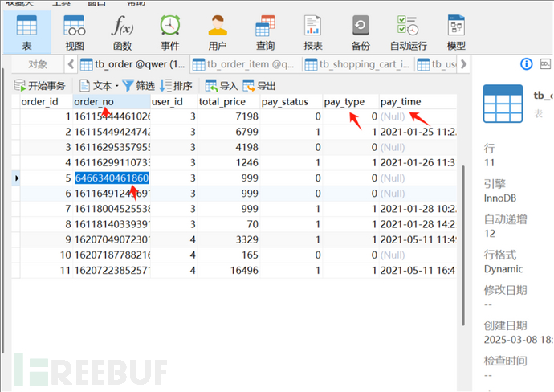554x392 pixels.
Task: Open the 事件 (Events) clock icon
Action: [x=170, y=33]
